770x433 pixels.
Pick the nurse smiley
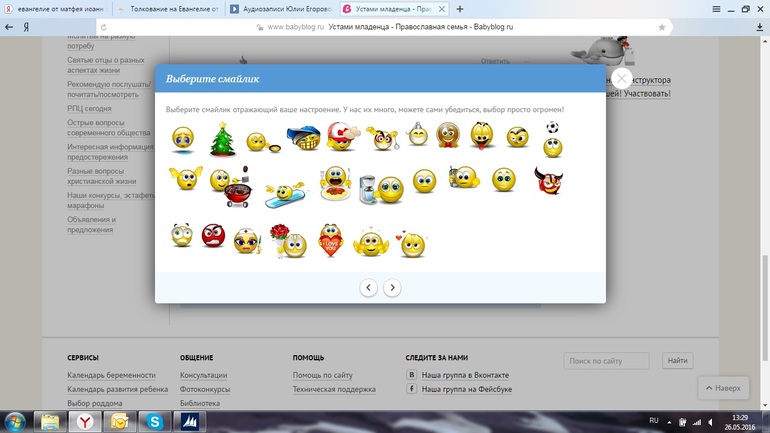[246, 240]
